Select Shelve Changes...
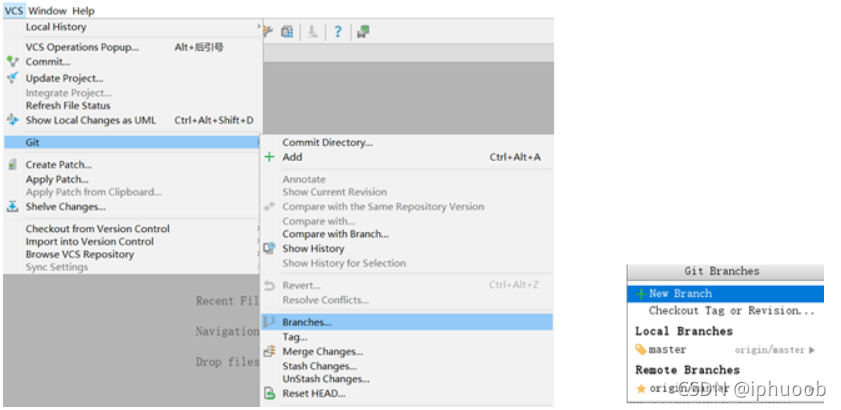This screenshot has width=841, height=410. 65,207
